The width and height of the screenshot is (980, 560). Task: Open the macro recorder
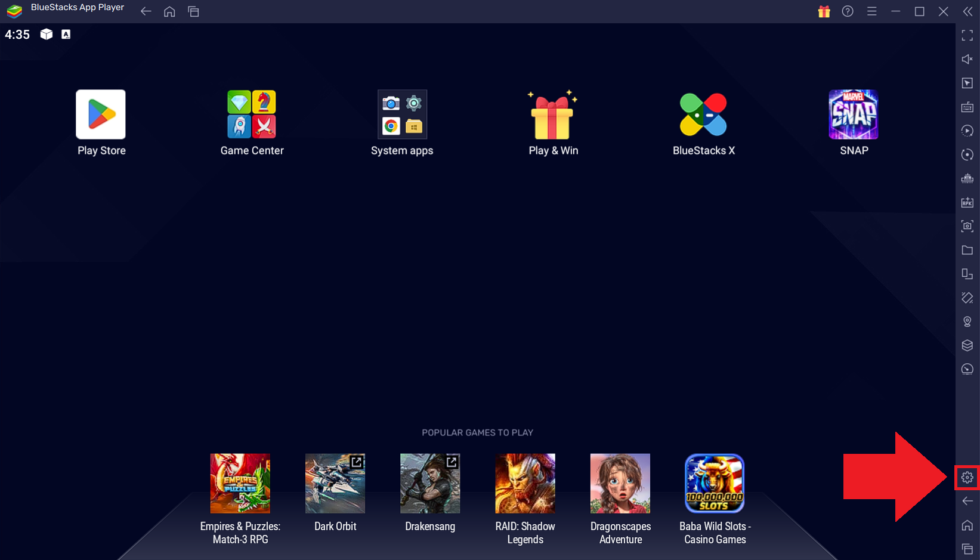pyautogui.click(x=967, y=131)
